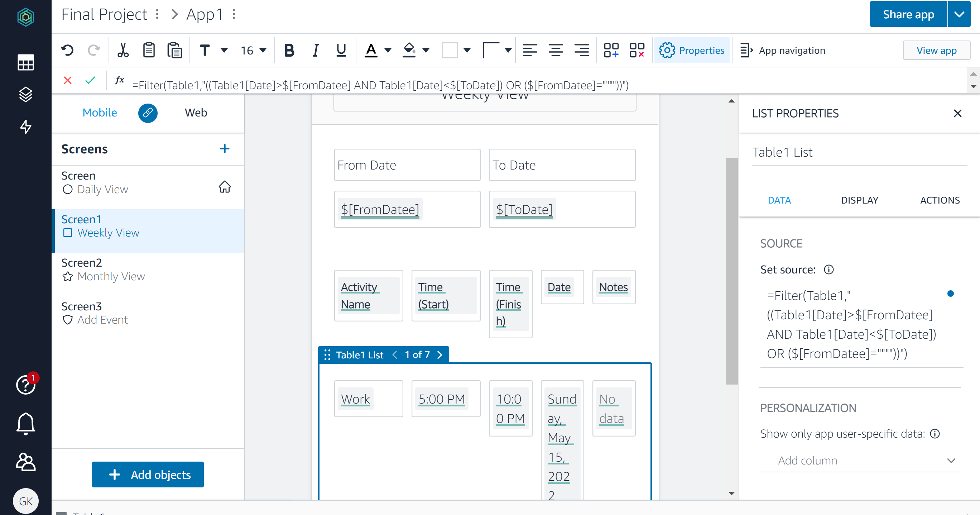The width and height of the screenshot is (980, 515).
Task: Undo the last change
Action: [68, 50]
